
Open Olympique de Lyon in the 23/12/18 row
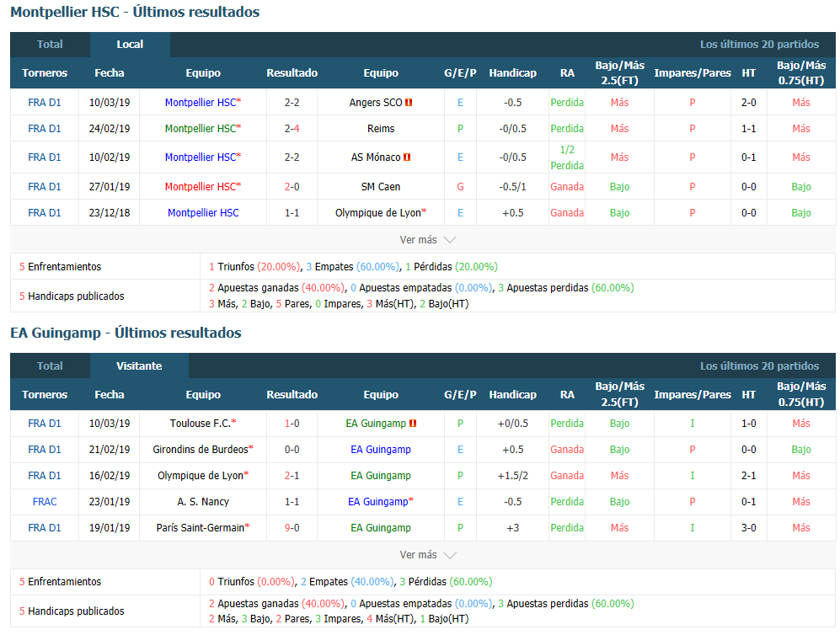coord(378,212)
